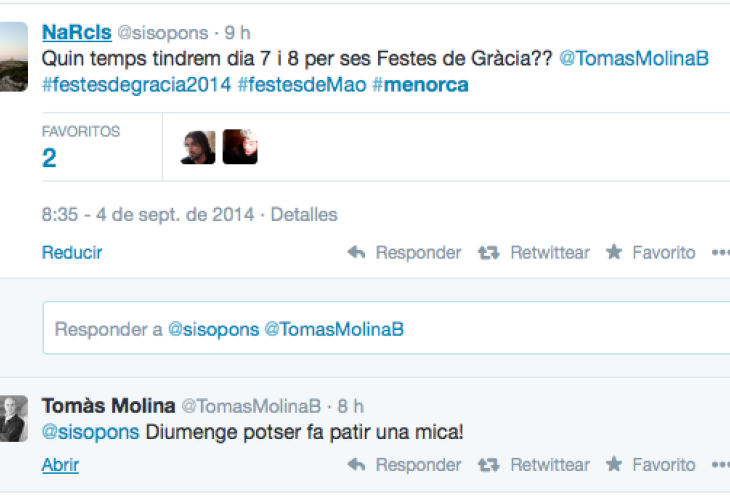Open more options dots on Tomàs Molina's reply
Screen dimensions: 730x500
coord(720,465)
